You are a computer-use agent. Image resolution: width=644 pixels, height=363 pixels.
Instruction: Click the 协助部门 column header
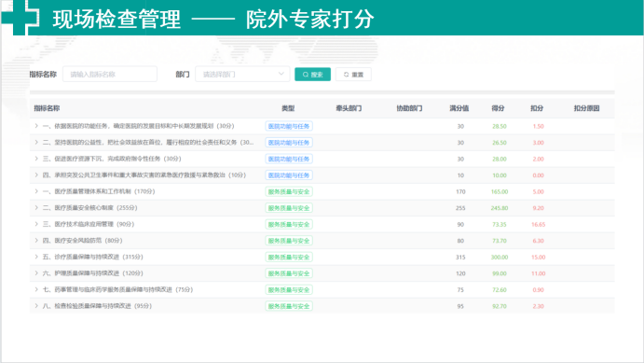coord(409,108)
